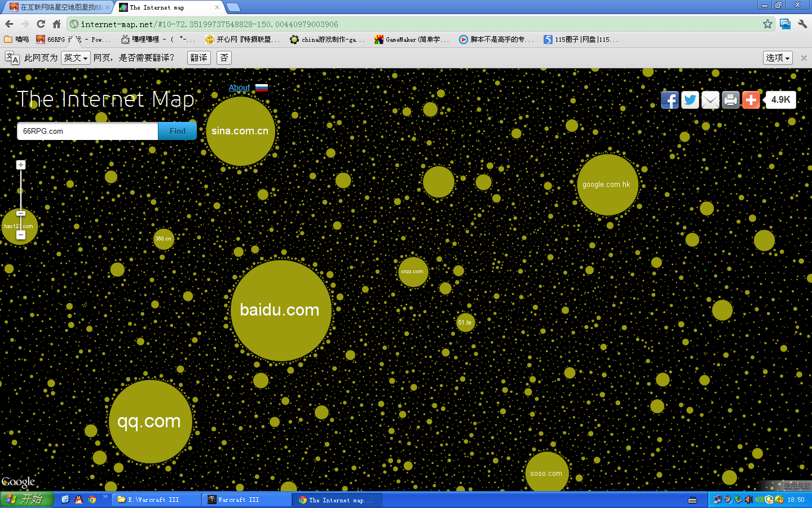Click the address bar URL
The image size is (812, 508).
[209, 24]
